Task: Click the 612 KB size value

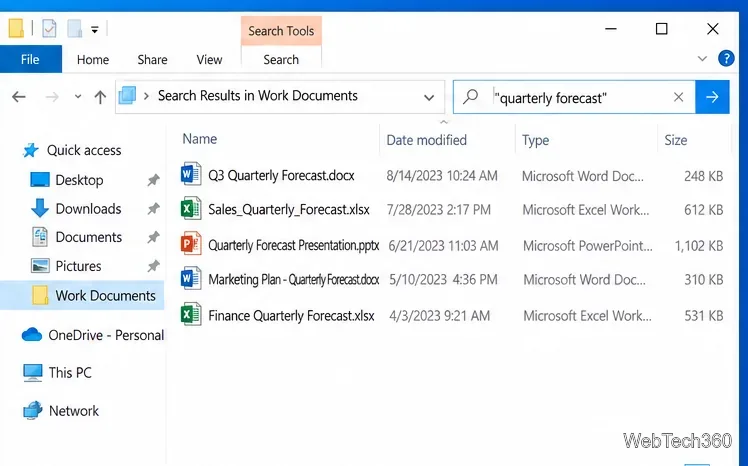Action: tap(704, 210)
